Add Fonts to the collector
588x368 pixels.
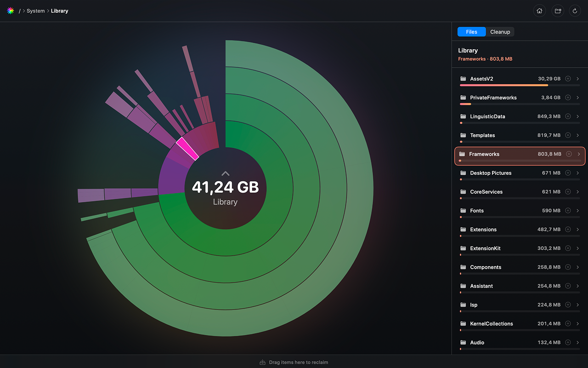568,211
